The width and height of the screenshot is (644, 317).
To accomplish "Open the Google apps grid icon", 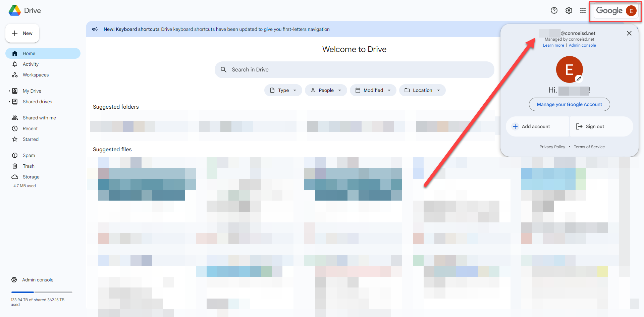I will click(x=583, y=10).
